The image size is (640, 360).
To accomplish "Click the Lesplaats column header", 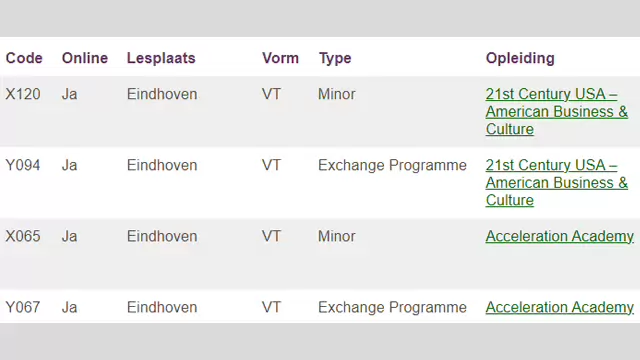I will pyautogui.click(x=161, y=58).
